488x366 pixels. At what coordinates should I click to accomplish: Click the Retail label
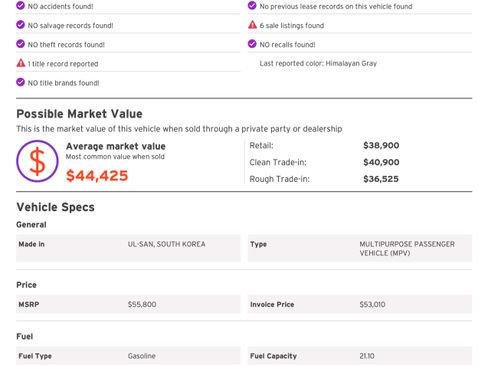pos(261,146)
